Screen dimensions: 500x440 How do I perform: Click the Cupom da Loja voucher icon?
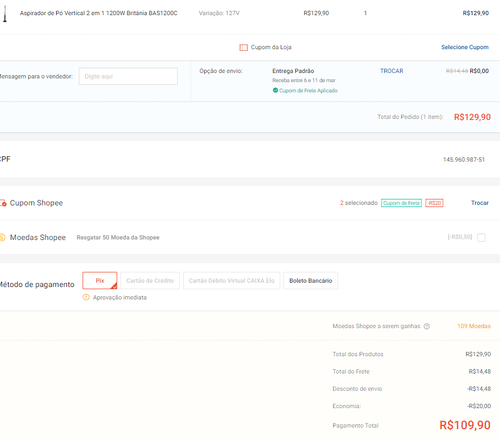pyautogui.click(x=243, y=47)
